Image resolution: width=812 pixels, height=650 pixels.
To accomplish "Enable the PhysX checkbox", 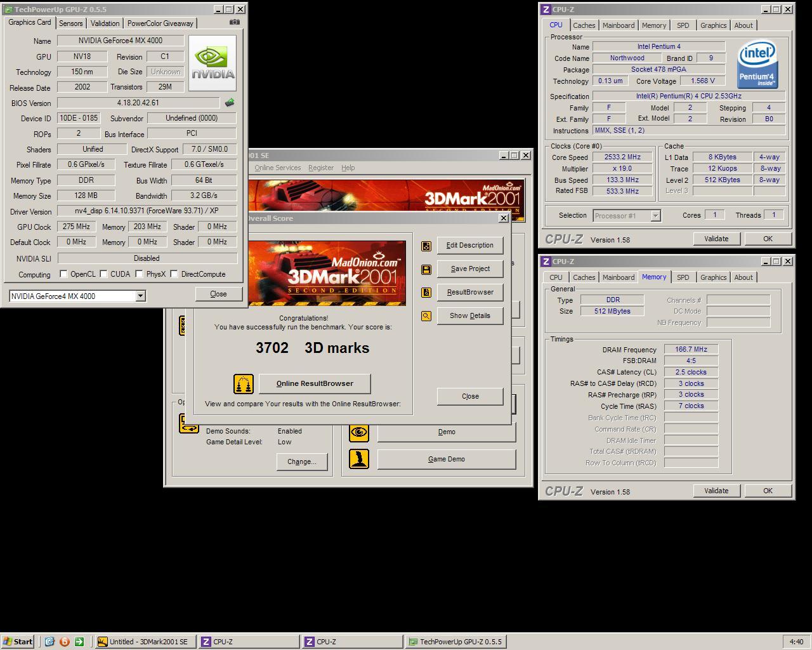I will point(139,274).
